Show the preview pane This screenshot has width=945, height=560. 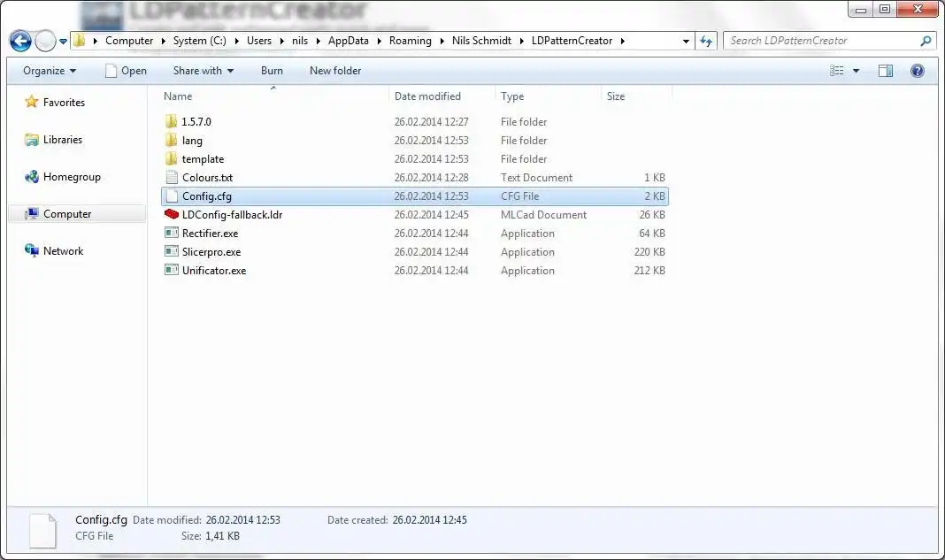(886, 71)
